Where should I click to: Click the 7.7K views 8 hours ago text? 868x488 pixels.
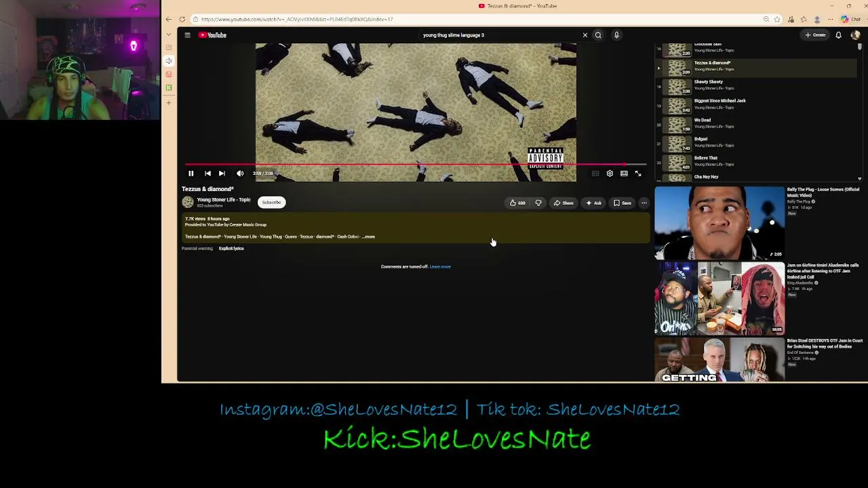tap(208, 219)
